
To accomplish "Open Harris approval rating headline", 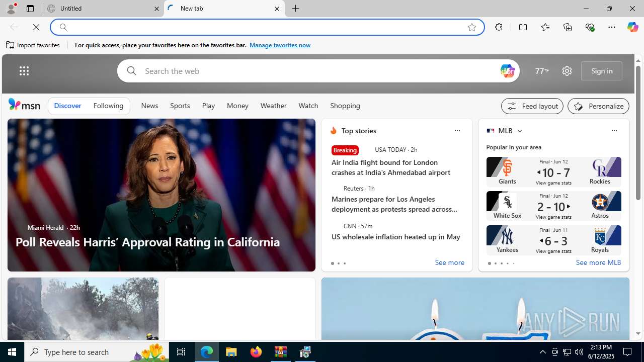I will (x=147, y=242).
